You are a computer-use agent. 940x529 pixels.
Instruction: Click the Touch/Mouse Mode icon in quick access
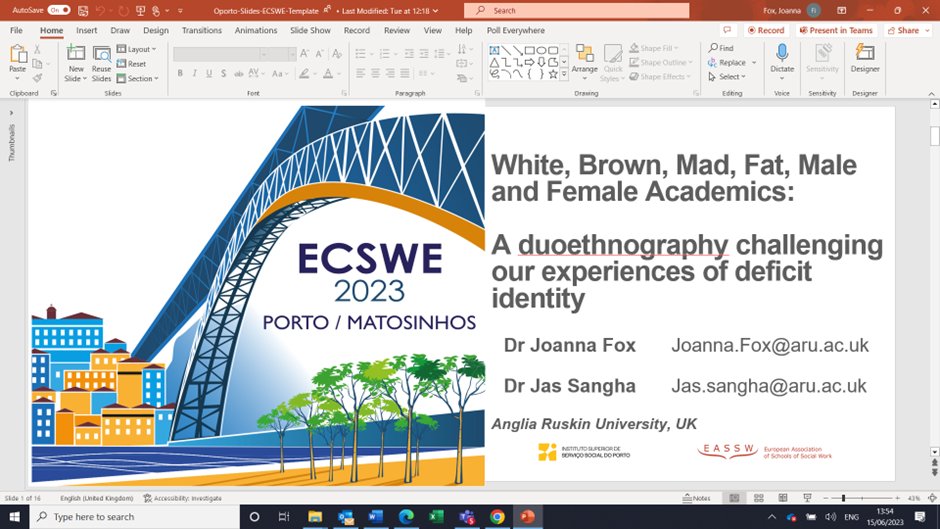[x=156, y=11]
